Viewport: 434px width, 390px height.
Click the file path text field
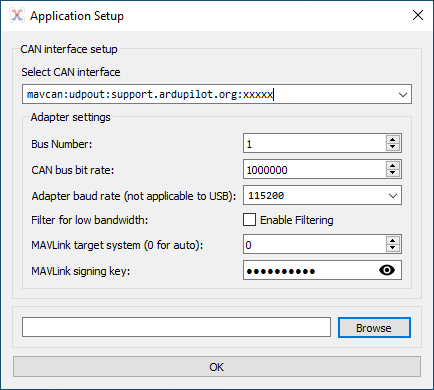coord(176,327)
